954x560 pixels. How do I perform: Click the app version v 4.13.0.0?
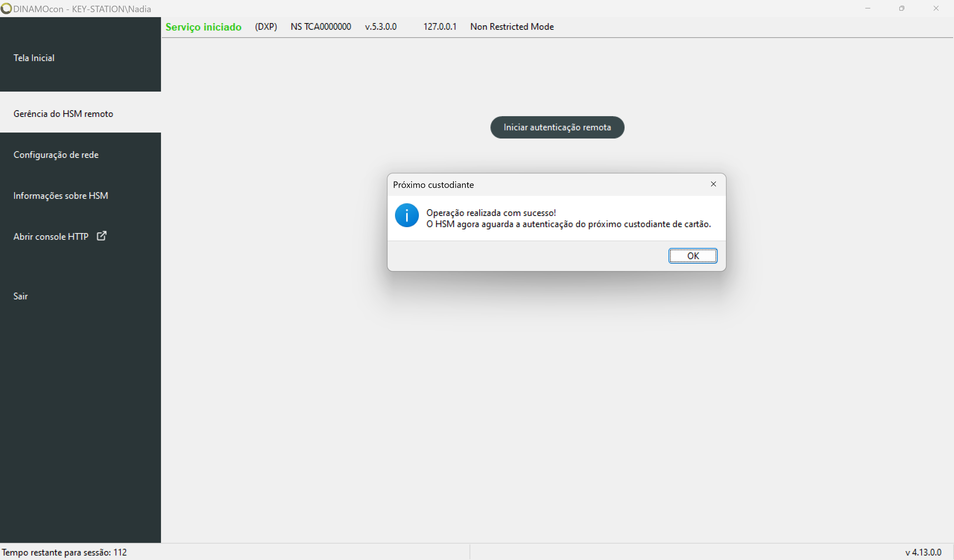click(x=923, y=553)
